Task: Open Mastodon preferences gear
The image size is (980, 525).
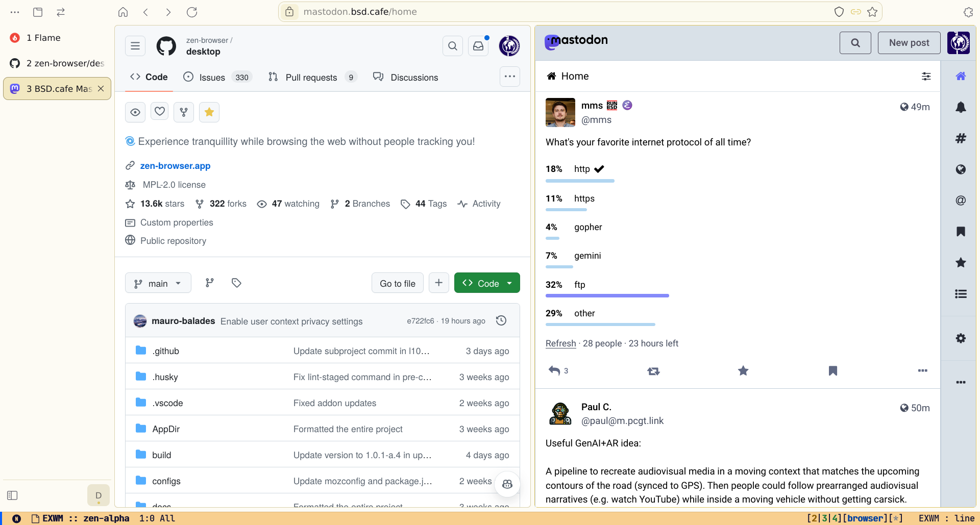Action: click(961, 338)
